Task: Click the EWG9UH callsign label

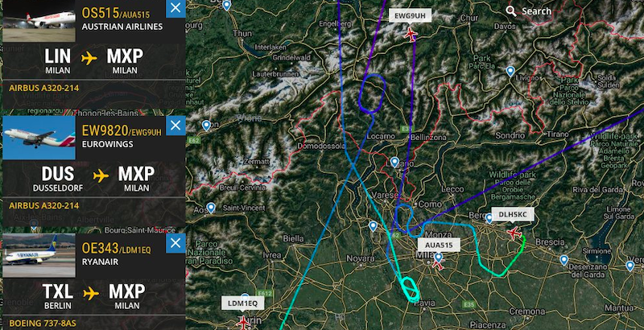Action: coord(410,15)
